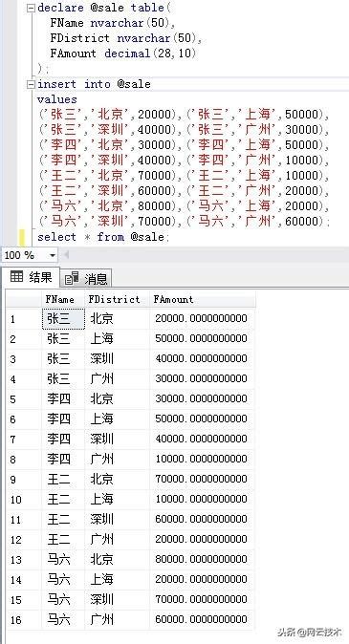Switch to the 结果 tab
Viewport: 349px width, 644px height.
pyautogui.click(x=32, y=277)
